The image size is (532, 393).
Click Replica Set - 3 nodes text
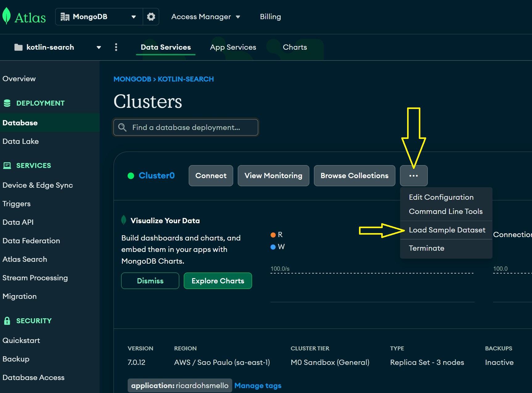tap(427, 362)
